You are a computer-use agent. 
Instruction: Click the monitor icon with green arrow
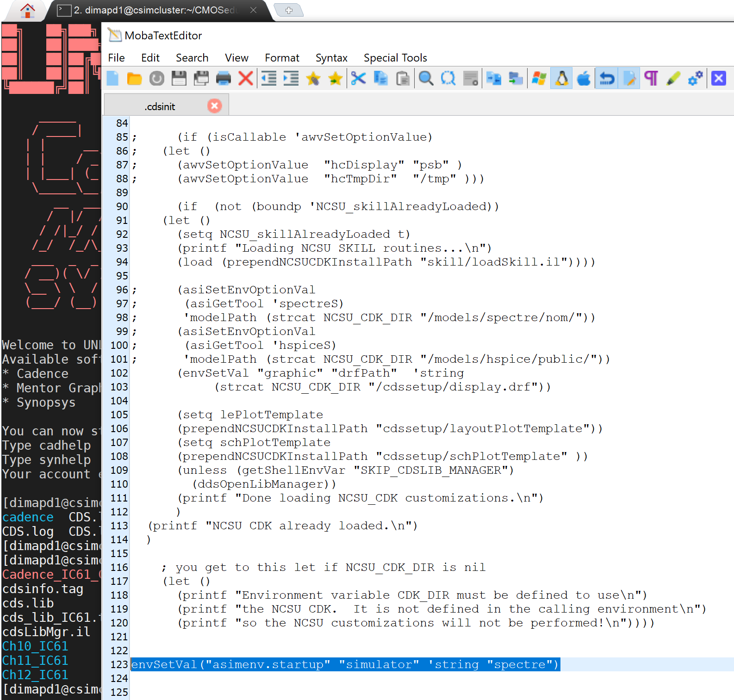click(x=516, y=79)
